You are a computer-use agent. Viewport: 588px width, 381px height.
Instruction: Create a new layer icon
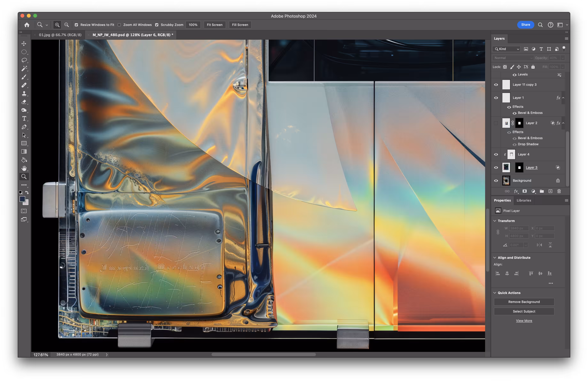click(x=550, y=191)
